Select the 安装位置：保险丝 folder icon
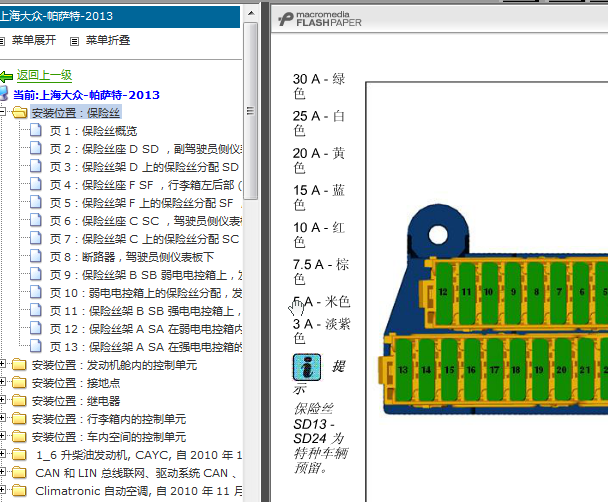Image resolution: width=608 pixels, height=502 pixels. coord(19,112)
